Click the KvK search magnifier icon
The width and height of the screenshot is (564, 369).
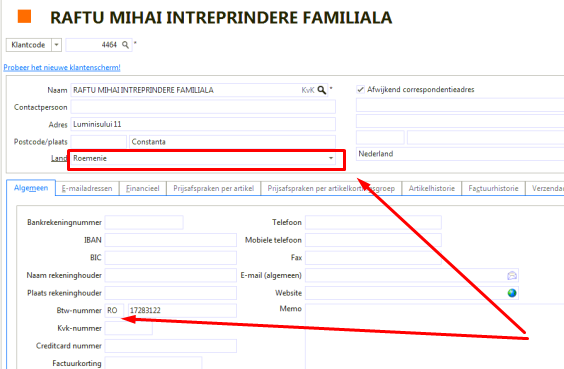coord(322,90)
